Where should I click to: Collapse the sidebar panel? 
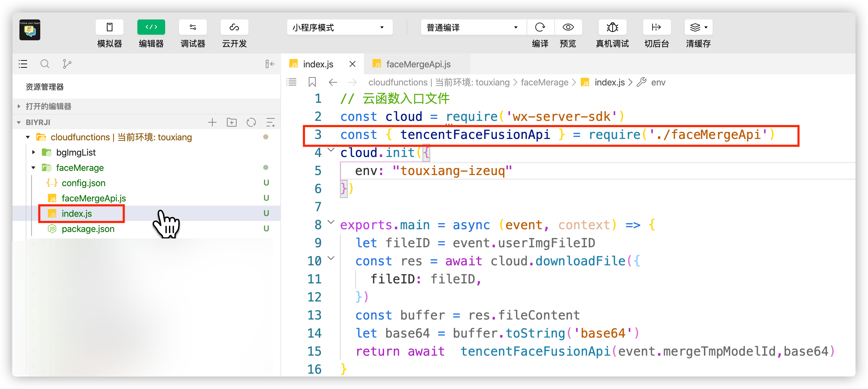270,64
